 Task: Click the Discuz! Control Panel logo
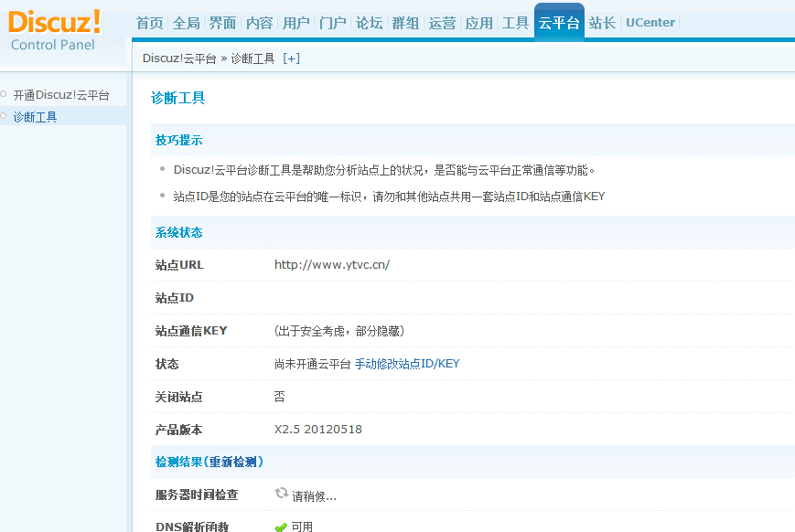pos(54,30)
